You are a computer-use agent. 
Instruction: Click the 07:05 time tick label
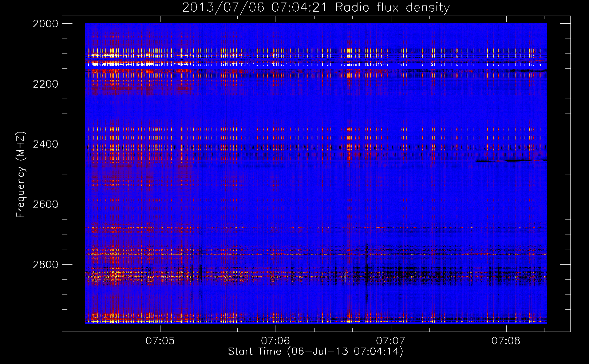pos(160,341)
